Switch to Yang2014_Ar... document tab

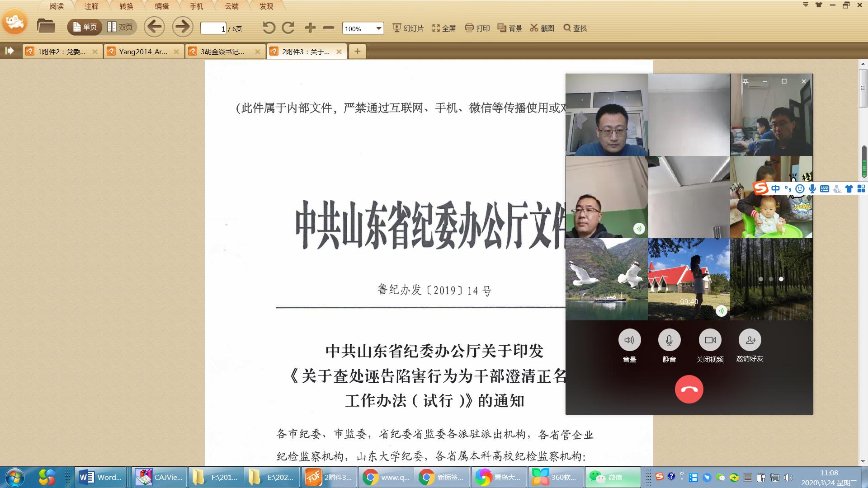tap(143, 52)
